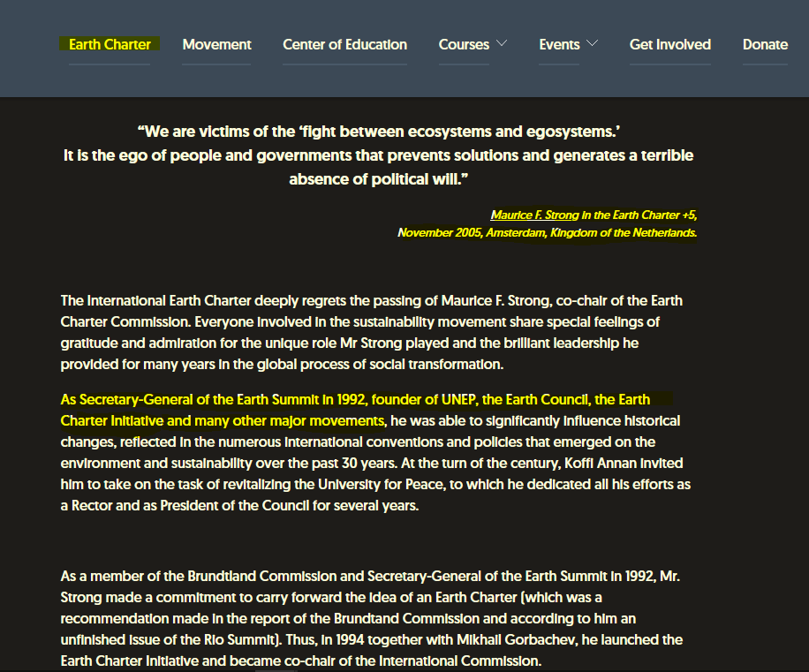Click the text "November 2005, Amsterdam, Kingdom of the Netherlands."
This screenshot has height=672, width=809.
(x=547, y=232)
